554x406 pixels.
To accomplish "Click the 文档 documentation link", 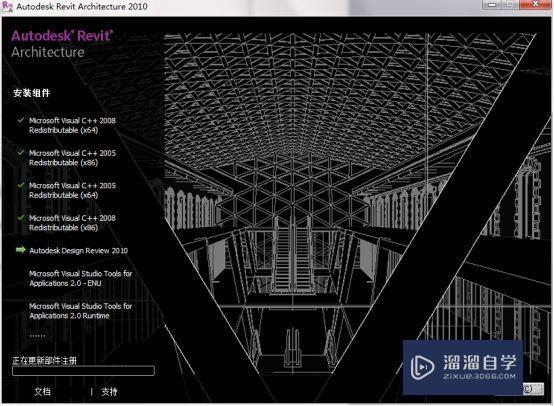I will point(42,392).
